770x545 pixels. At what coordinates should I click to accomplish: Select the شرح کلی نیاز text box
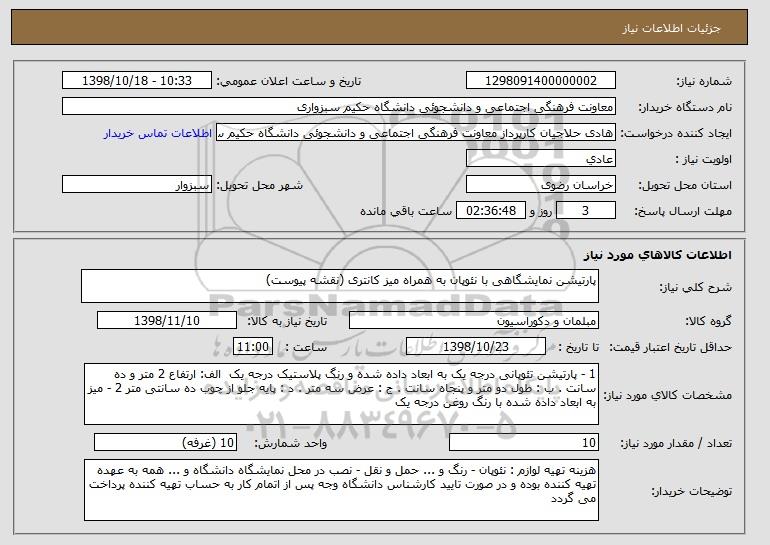tap(340, 286)
